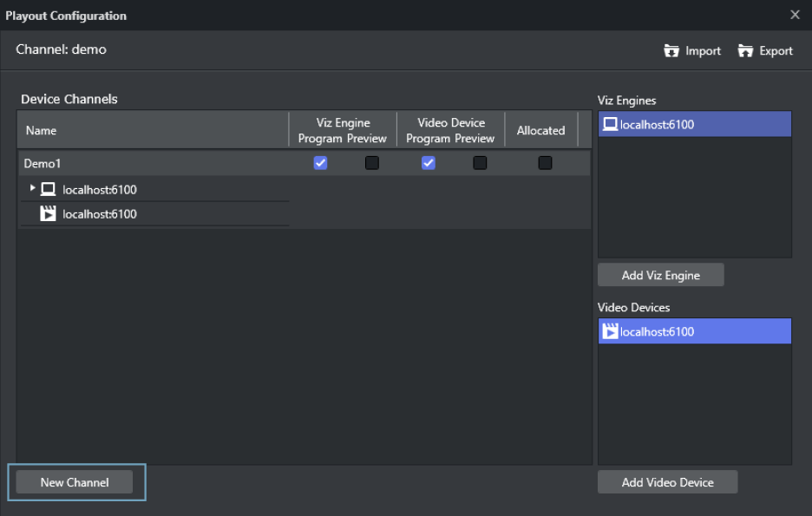Click the Name column header
The image size is (812, 516).
pos(41,131)
